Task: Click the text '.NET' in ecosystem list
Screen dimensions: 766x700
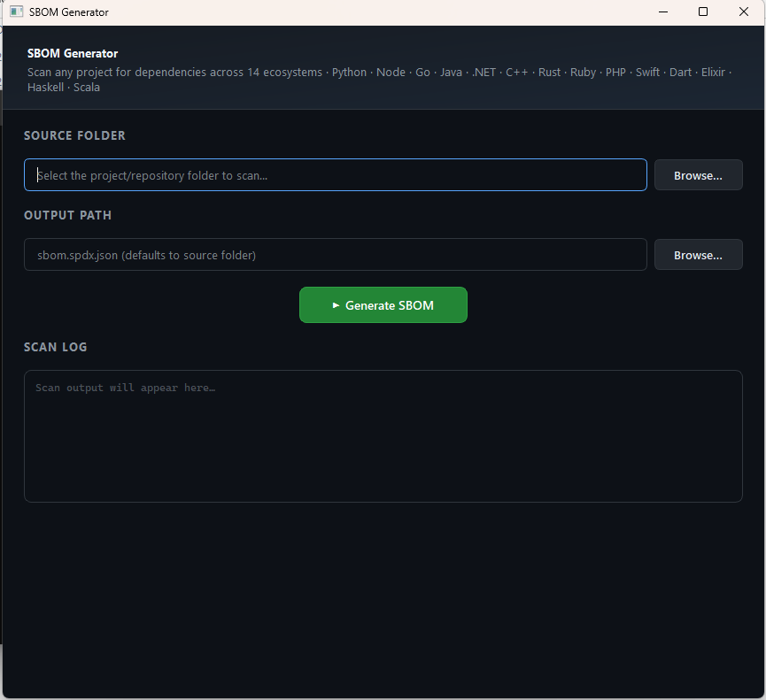Action: point(484,73)
